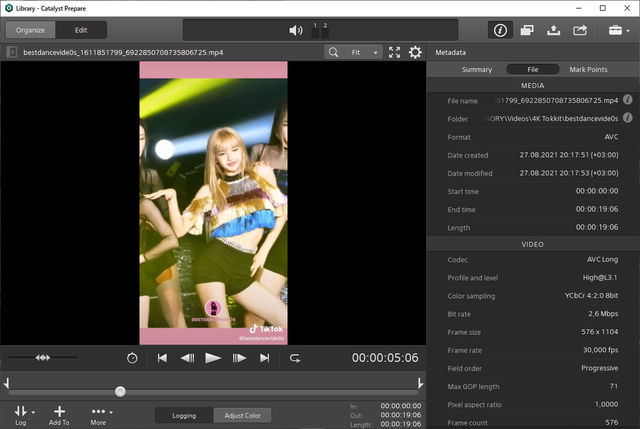Click the Share icon in top toolbar

click(x=580, y=30)
